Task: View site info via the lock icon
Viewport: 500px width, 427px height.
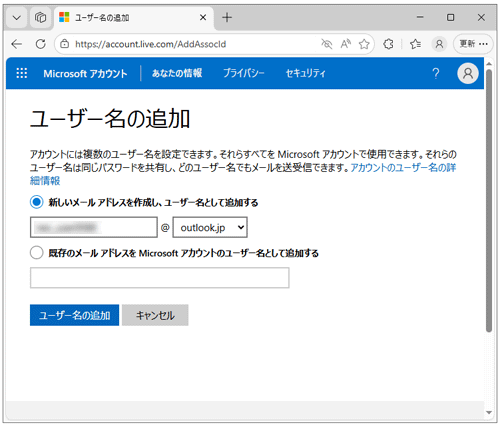Action: 65,44
